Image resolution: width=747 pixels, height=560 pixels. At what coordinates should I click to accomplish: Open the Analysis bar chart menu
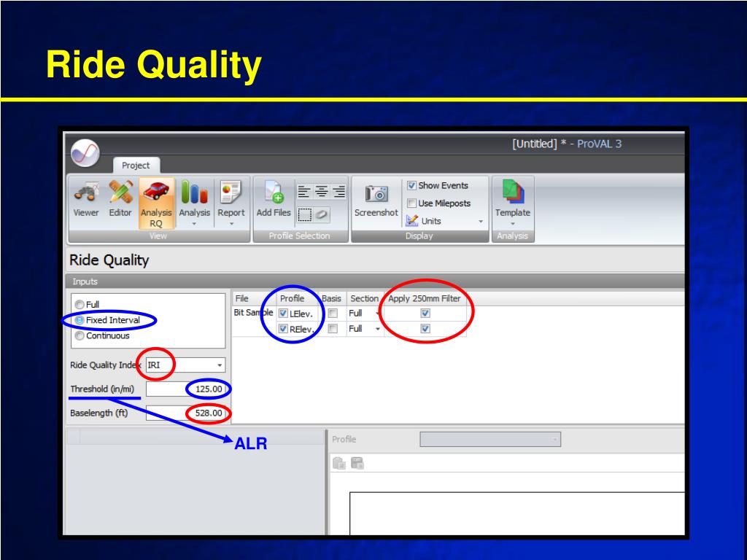pos(194,192)
